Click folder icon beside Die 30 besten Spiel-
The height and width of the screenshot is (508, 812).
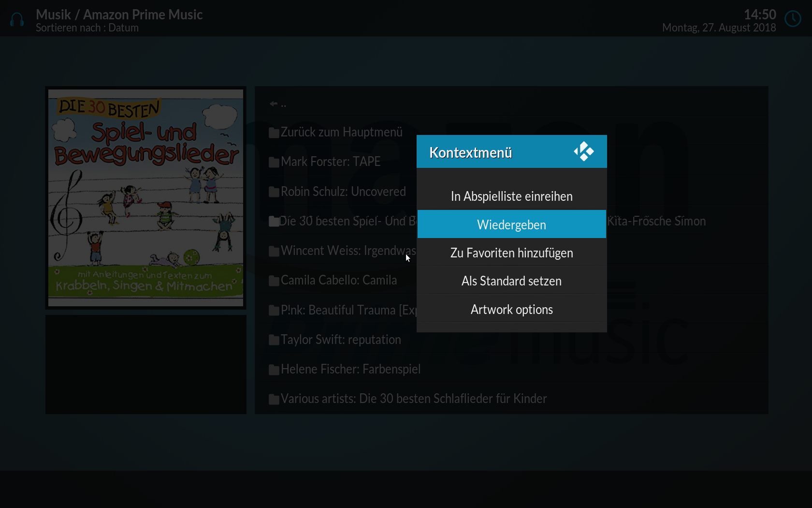(x=274, y=222)
